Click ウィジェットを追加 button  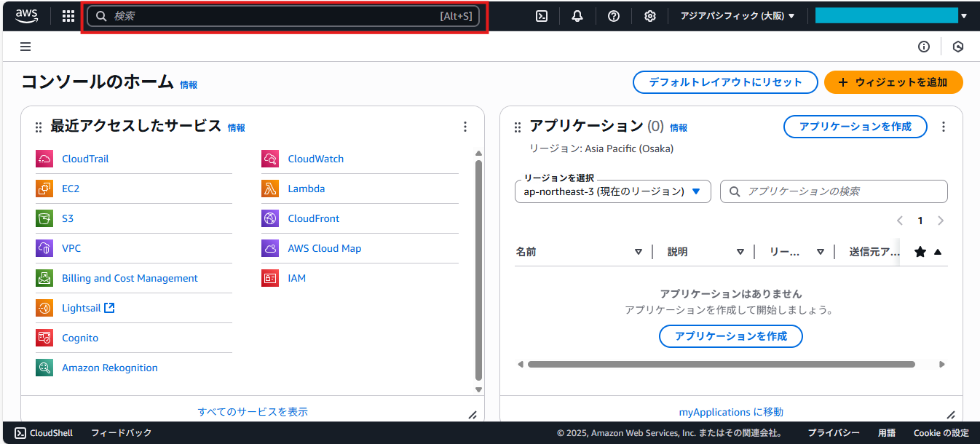click(x=893, y=82)
